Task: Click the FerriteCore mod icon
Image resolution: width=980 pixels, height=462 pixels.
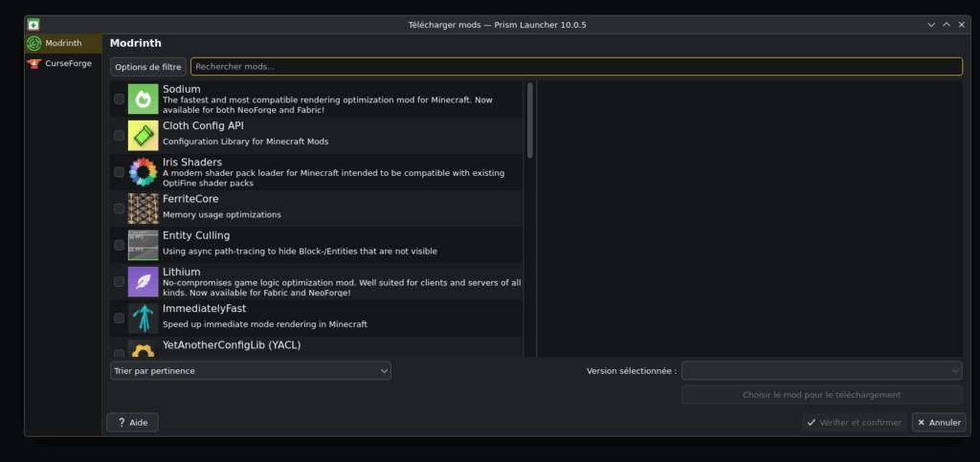Action: click(143, 208)
